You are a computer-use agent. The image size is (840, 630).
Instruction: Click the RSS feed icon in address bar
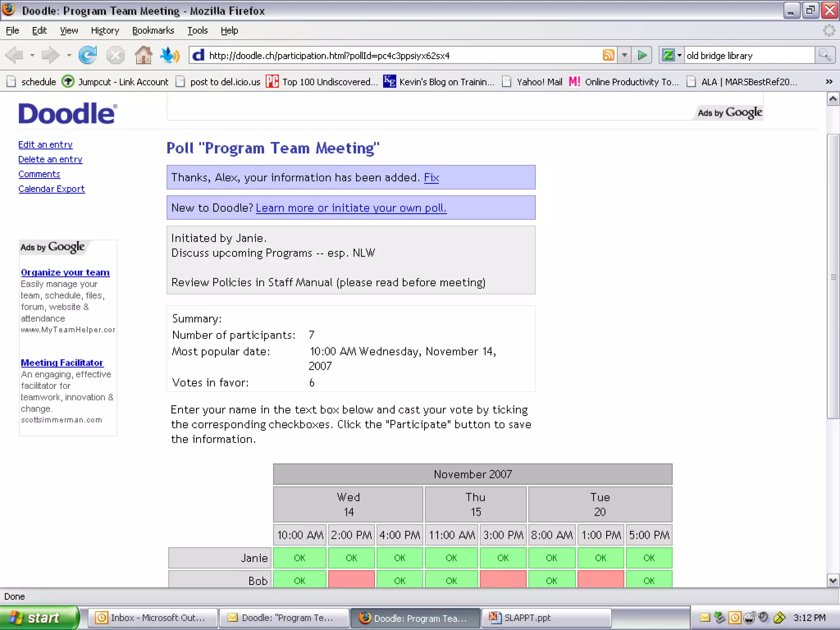tap(608, 55)
